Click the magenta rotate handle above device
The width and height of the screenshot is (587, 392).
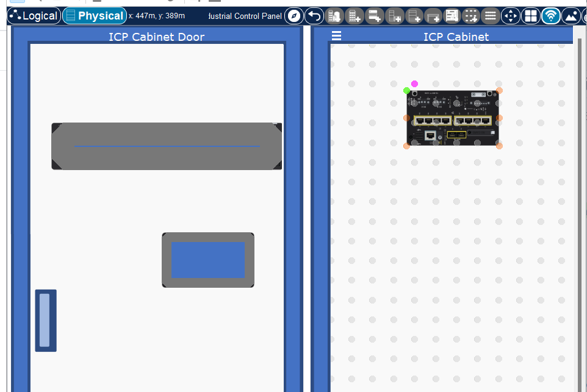(x=415, y=84)
